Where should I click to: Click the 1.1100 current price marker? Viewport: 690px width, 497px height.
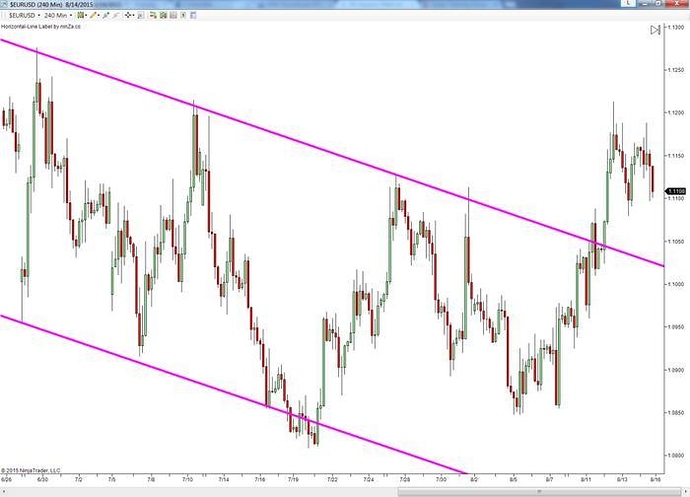pos(676,191)
